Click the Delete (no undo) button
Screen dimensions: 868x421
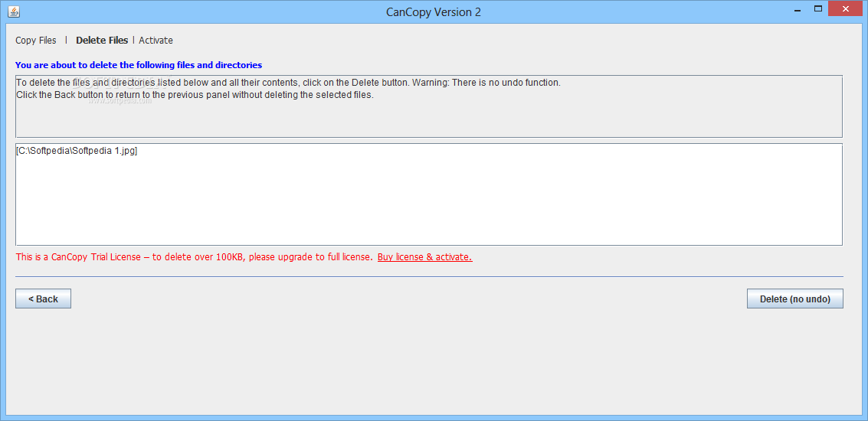pos(795,299)
